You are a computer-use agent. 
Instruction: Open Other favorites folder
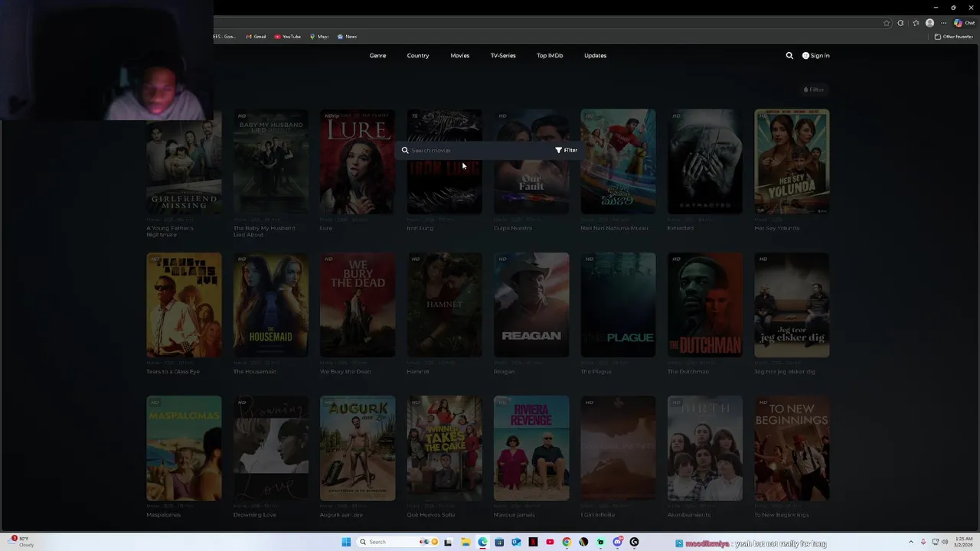(954, 37)
